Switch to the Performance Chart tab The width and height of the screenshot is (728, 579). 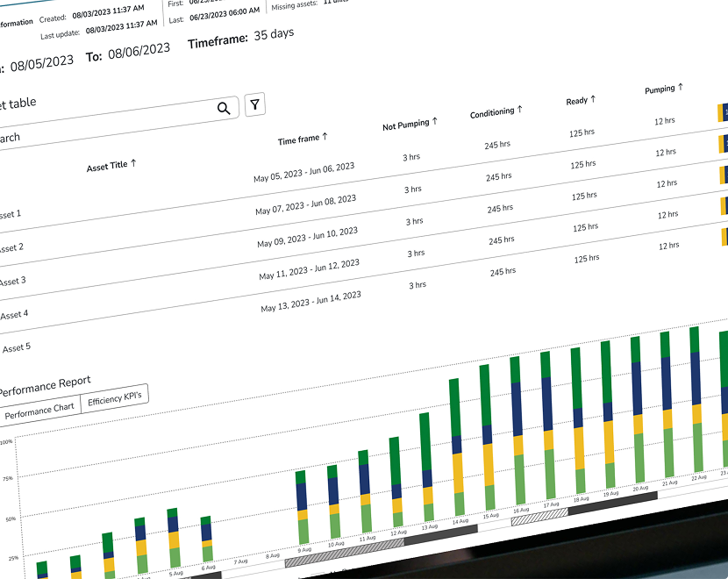click(x=39, y=410)
